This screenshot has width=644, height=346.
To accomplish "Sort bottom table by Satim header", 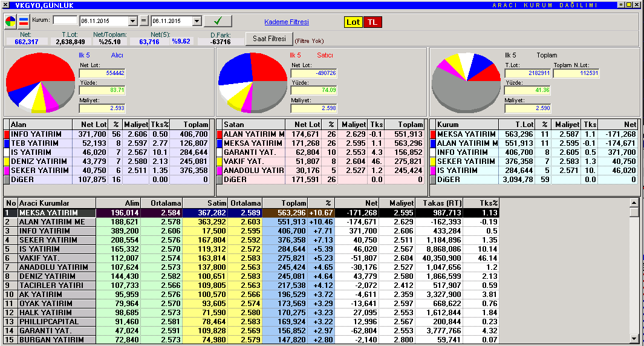I will coord(206,203).
